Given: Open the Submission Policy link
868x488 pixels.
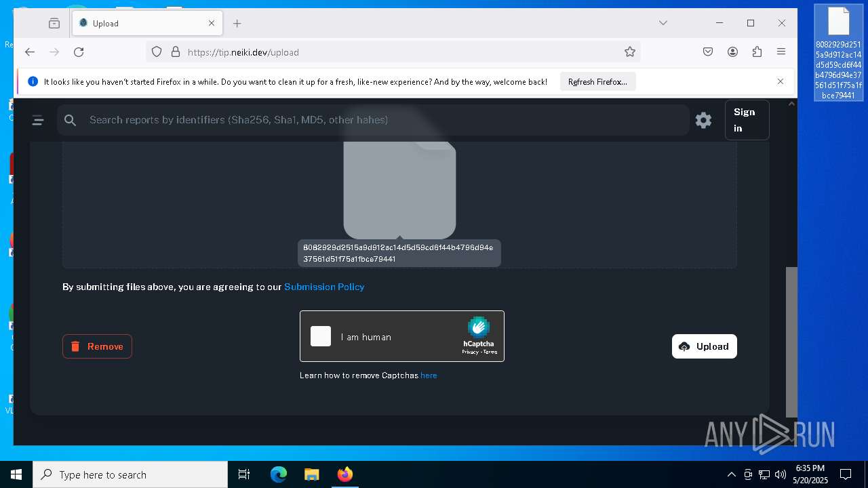Looking at the screenshot, I should tap(324, 287).
